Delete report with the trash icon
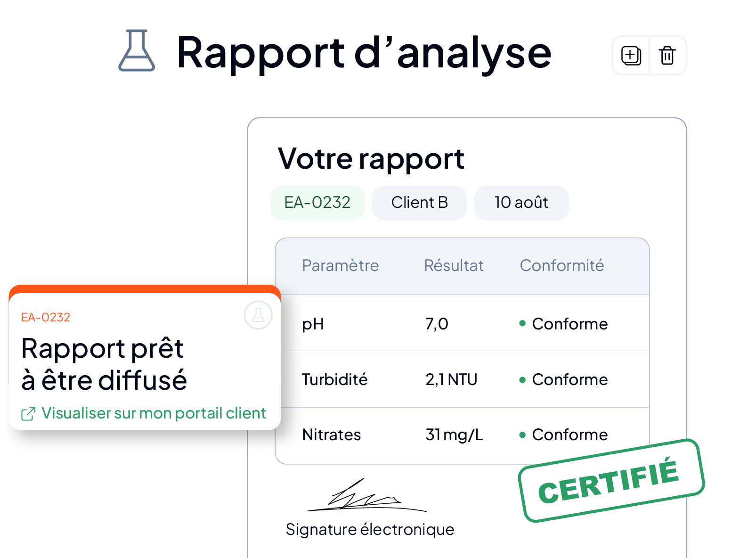This screenshot has width=756, height=558. (667, 56)
